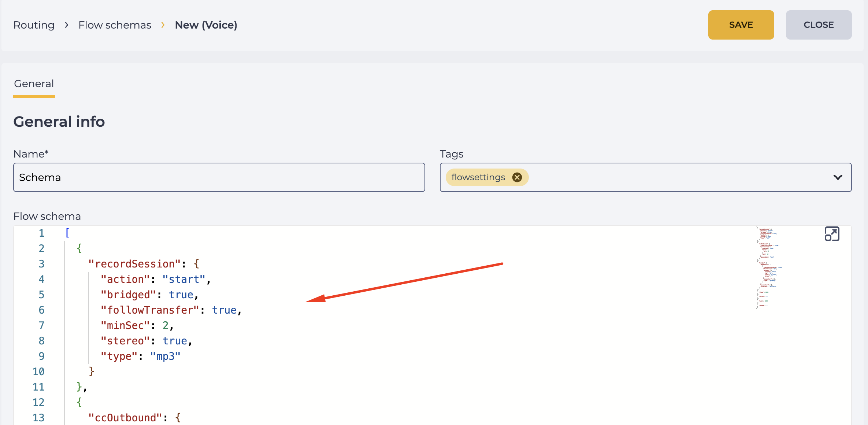Click the "recordSession" key on line 3
Screen dimensions: 868x425
coord(135,264)
